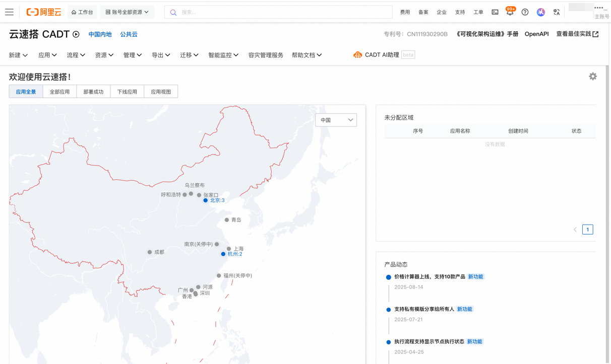Click the 呼和浩特 region dot
611x364 pixels.
pos(185,195)
